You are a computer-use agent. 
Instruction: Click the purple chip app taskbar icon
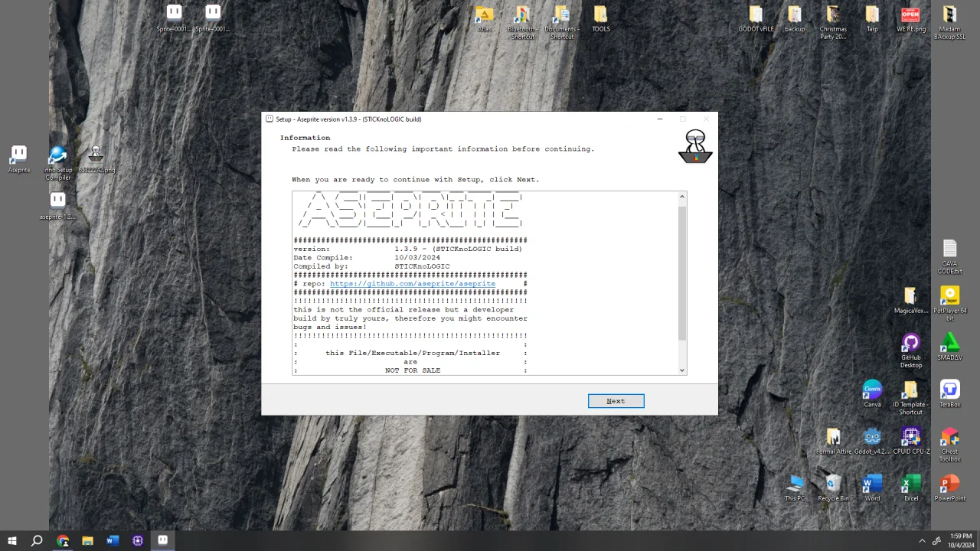click(x=138, y=540)
